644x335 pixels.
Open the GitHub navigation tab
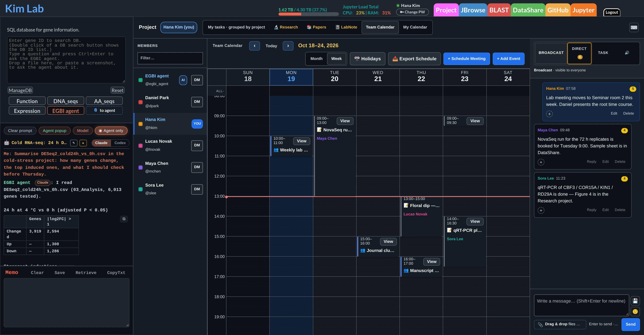coord(558,10)
